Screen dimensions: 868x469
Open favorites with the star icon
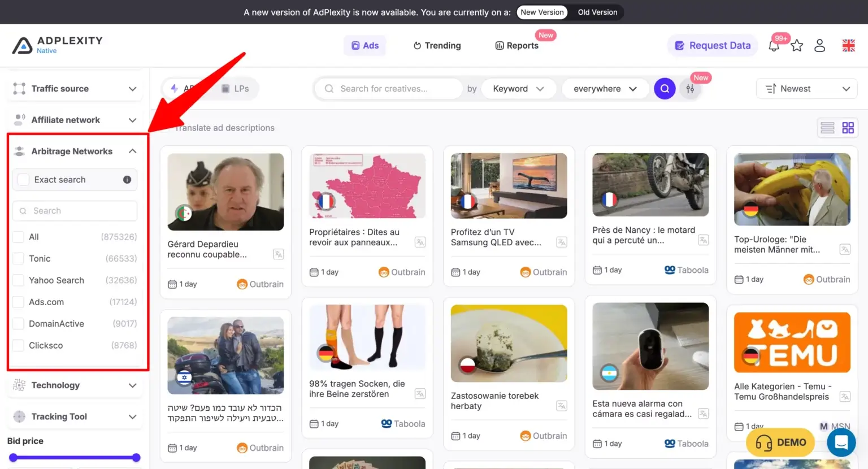point(797,46)
